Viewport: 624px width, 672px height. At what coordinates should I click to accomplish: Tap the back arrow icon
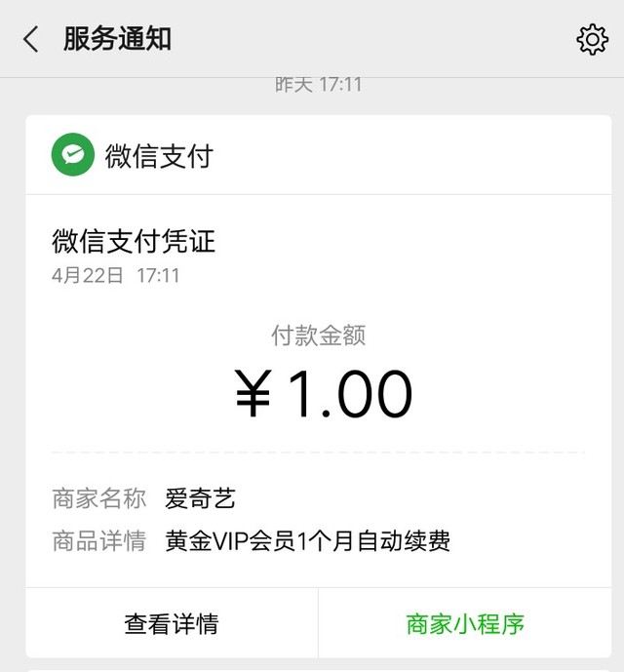(31, 39)
